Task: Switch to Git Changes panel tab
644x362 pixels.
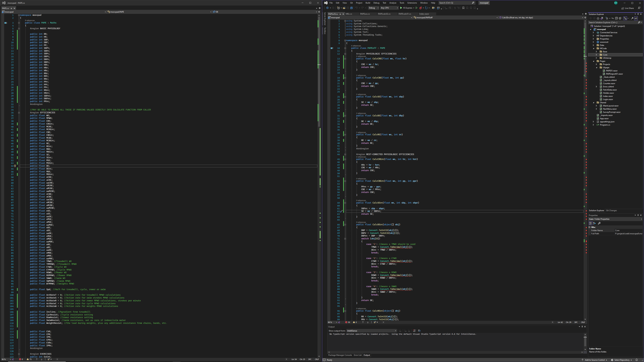Action: point(611,211)
